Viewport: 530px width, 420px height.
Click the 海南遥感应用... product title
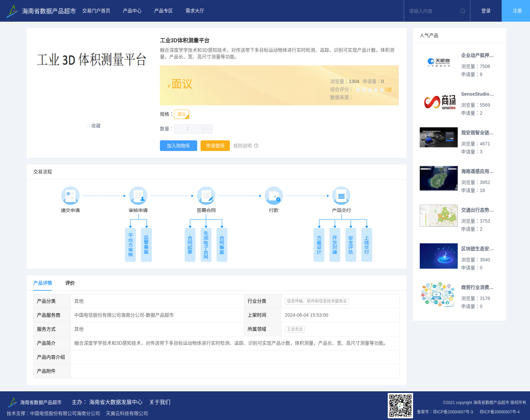coord(477,171)
